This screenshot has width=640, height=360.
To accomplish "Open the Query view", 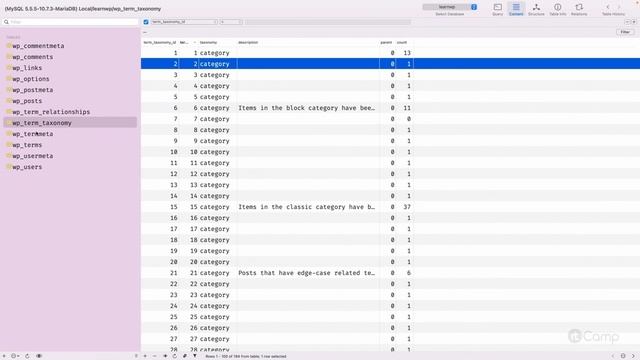I will click(498, 9).
